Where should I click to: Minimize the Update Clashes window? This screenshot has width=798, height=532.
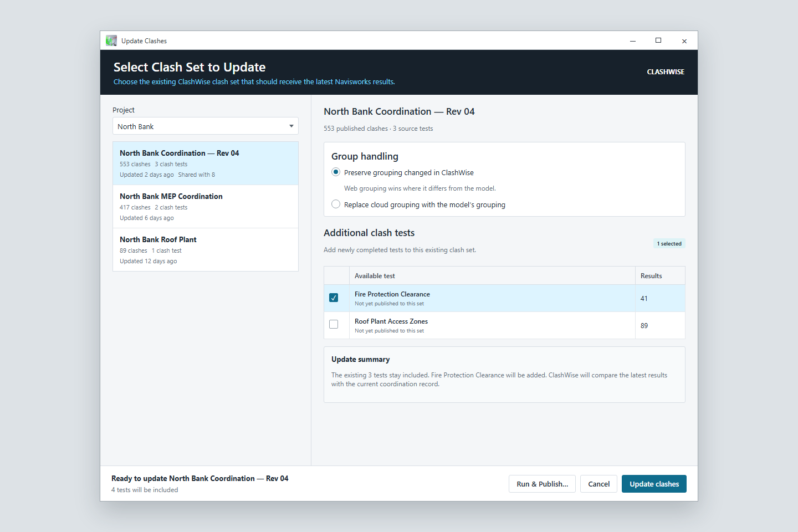(x=633, y=40)
